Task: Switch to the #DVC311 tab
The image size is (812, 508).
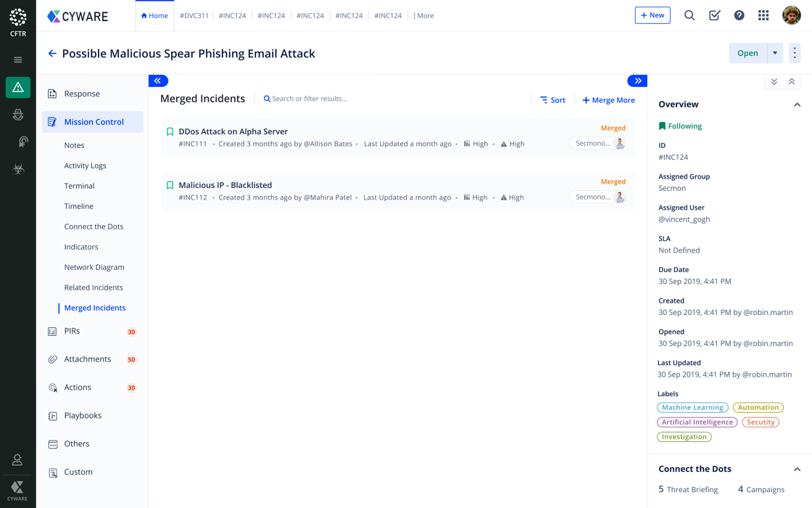Action: pos(194,15)
